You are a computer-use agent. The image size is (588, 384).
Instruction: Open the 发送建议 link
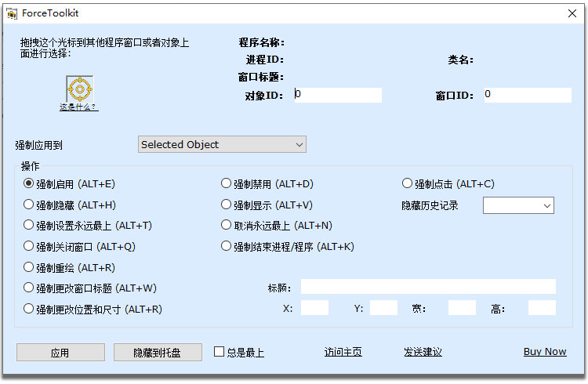423,352
